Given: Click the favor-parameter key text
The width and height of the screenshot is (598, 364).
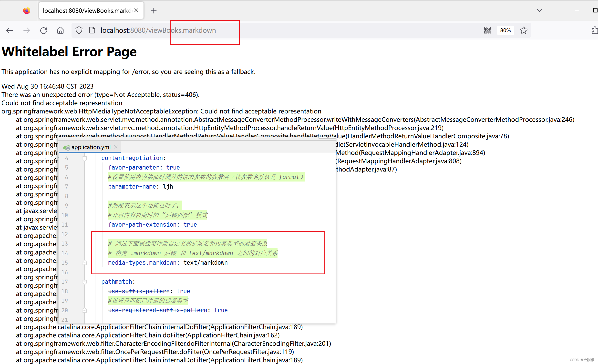Looking at the screenshot, I should tap(134, 168).
